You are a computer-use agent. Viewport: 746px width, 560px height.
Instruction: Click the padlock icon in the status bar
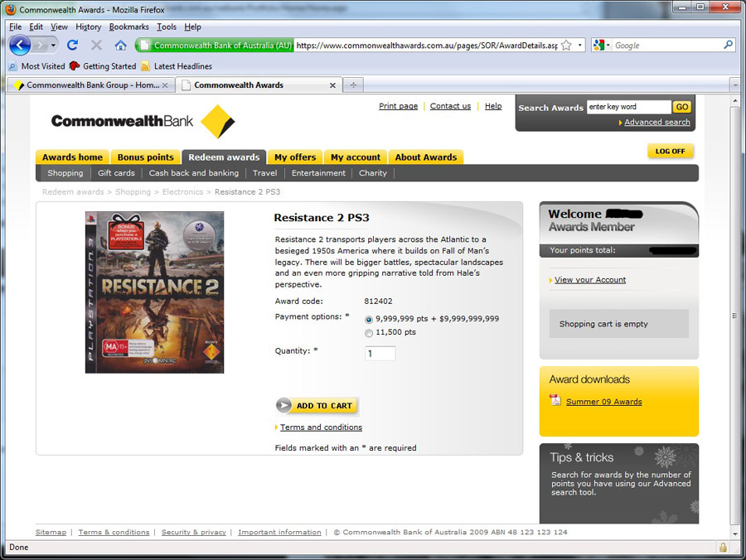(x=723, y=548)
